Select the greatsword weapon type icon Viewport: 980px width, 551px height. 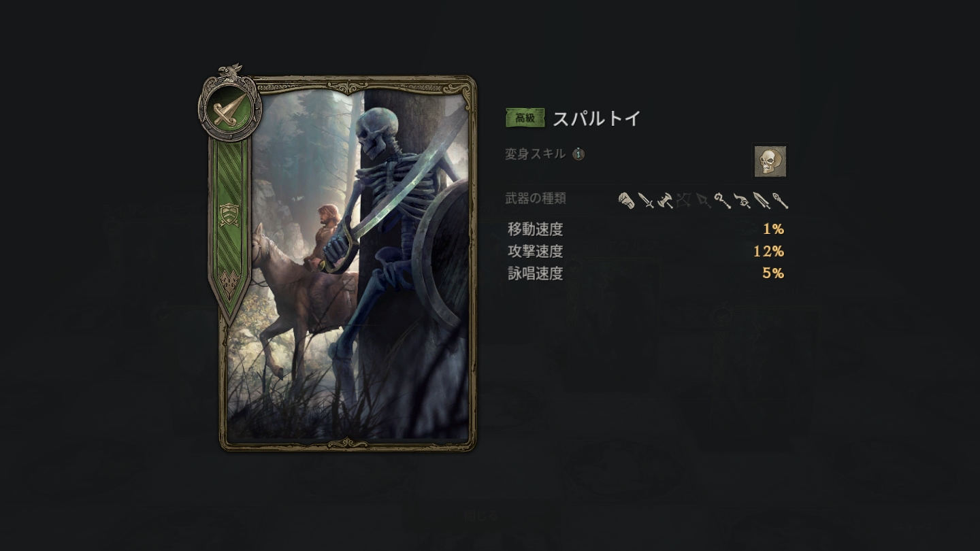click(x=762, y=201)
